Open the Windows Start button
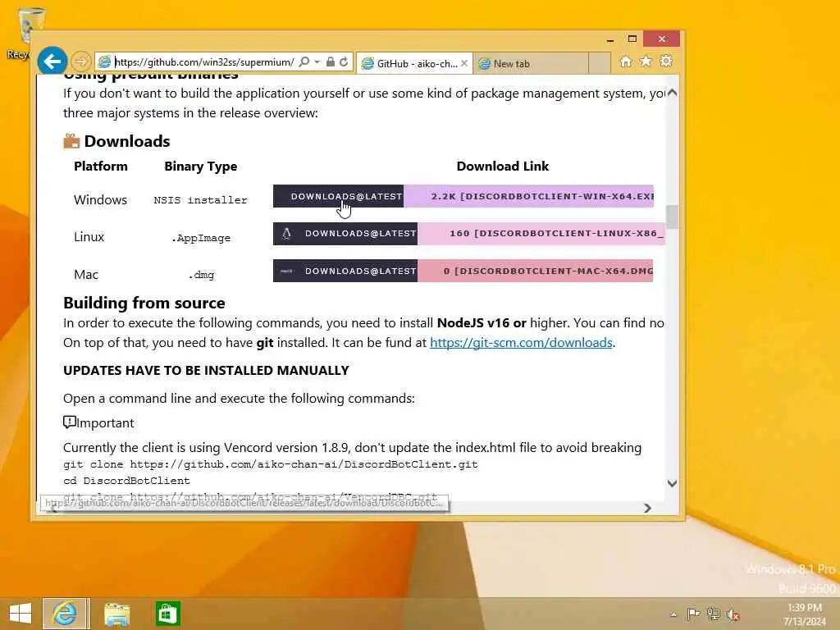 pyautogui.click(x=21, y=614)
